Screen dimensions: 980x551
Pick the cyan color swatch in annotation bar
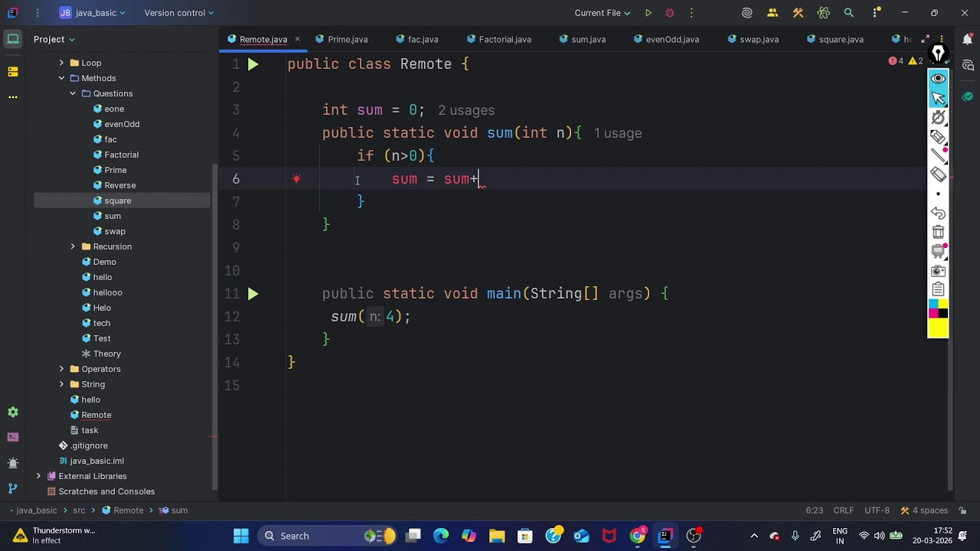[x=933, y=304]
